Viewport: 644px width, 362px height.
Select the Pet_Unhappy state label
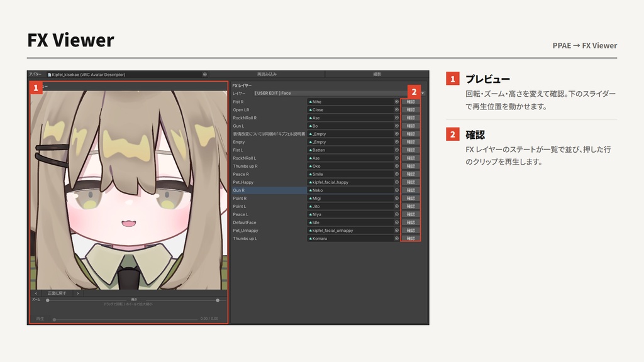[246, 231]
